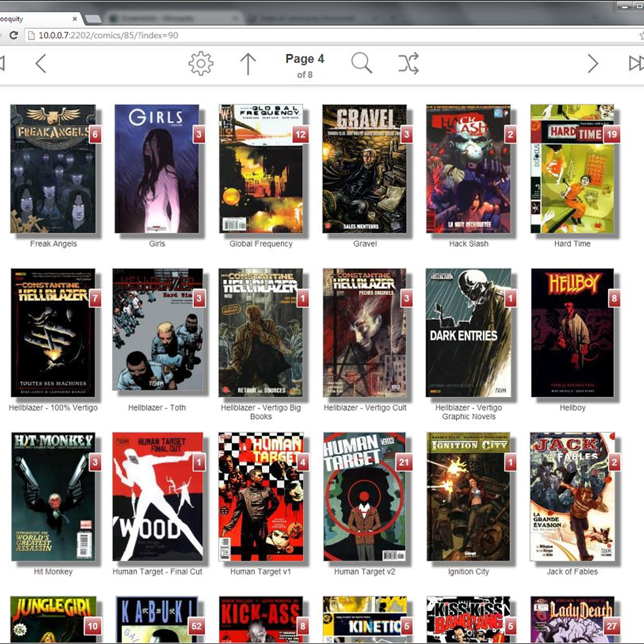
Task: Click the Hit Monkey title text
Action: [53, 572]
